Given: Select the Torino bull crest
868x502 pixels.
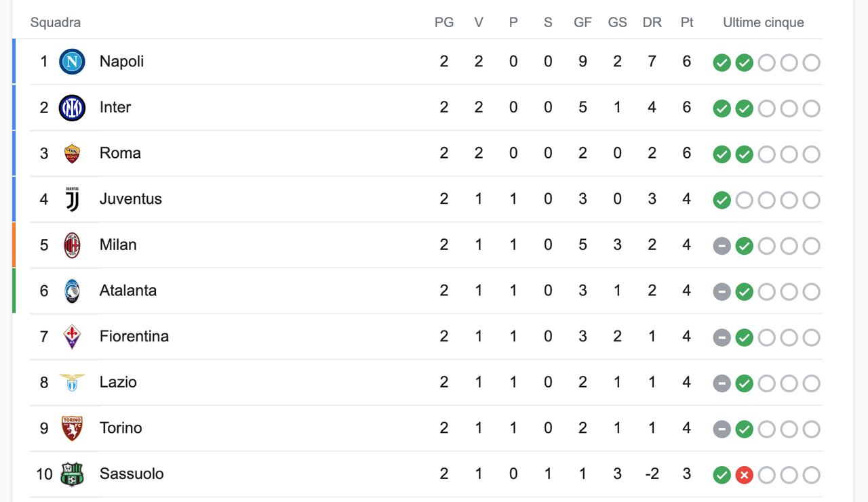Looking at the screenshot, I should (72, 428).
